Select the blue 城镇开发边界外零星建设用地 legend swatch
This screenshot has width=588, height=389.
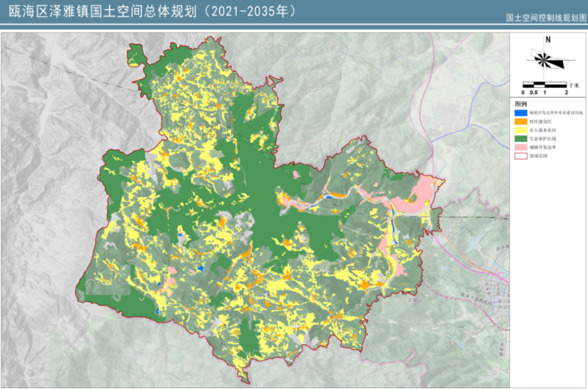520,113
